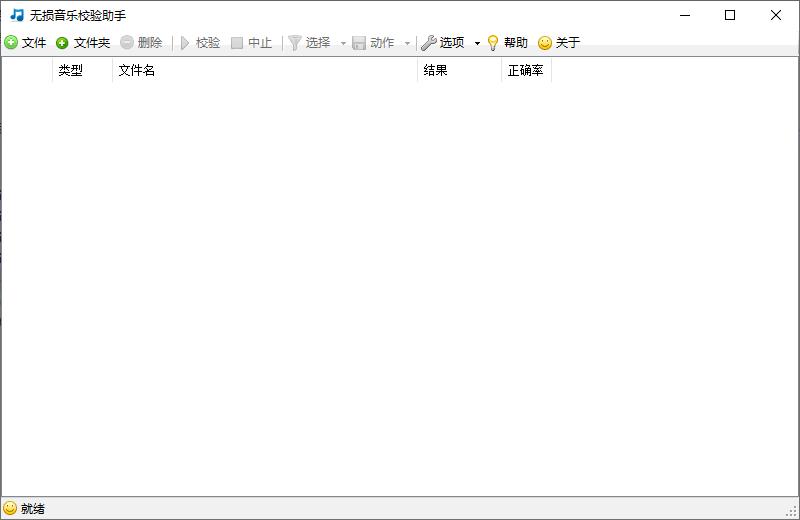The image size is (800, 520).
Task: Start verification with the 校验 play button
Action: [201, 42]
